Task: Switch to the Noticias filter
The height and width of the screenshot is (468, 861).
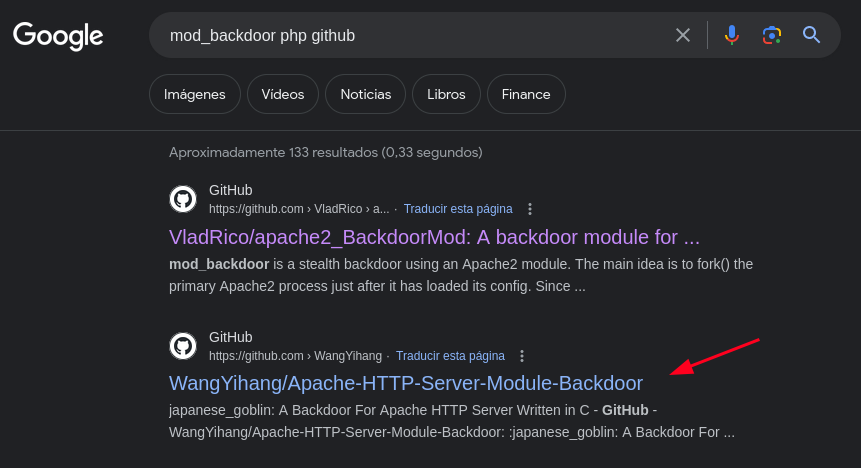Action: 366,94
